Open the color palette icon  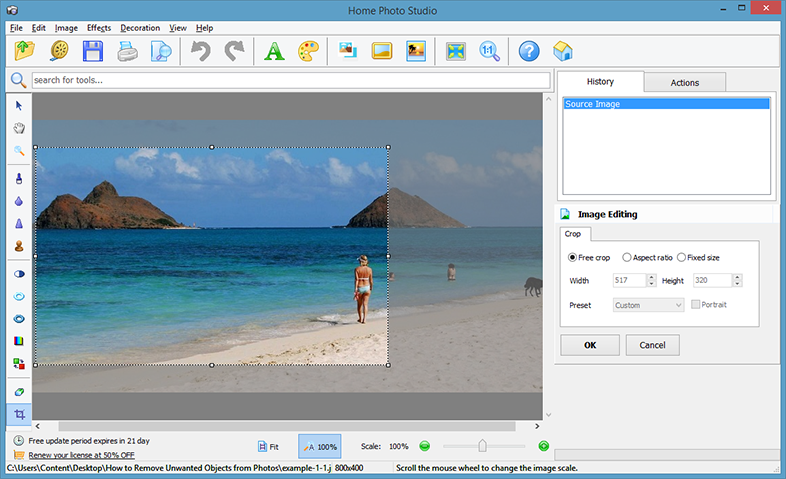click(308, 51)
